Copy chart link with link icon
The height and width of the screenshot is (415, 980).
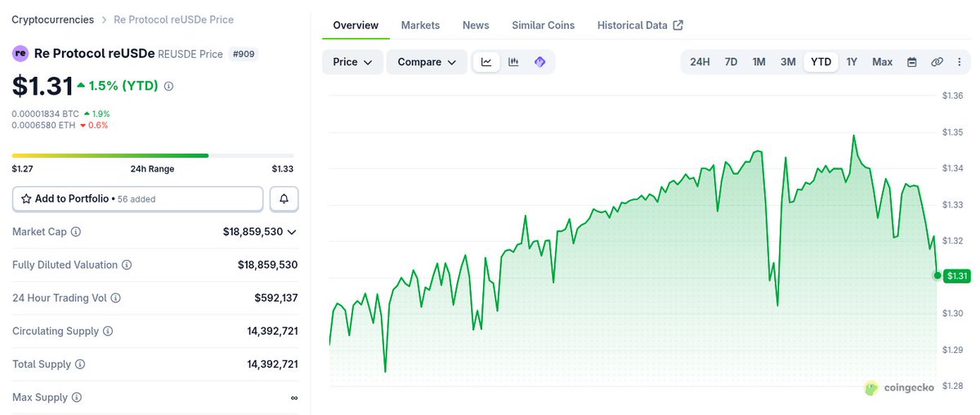click(x=936, y=62)
